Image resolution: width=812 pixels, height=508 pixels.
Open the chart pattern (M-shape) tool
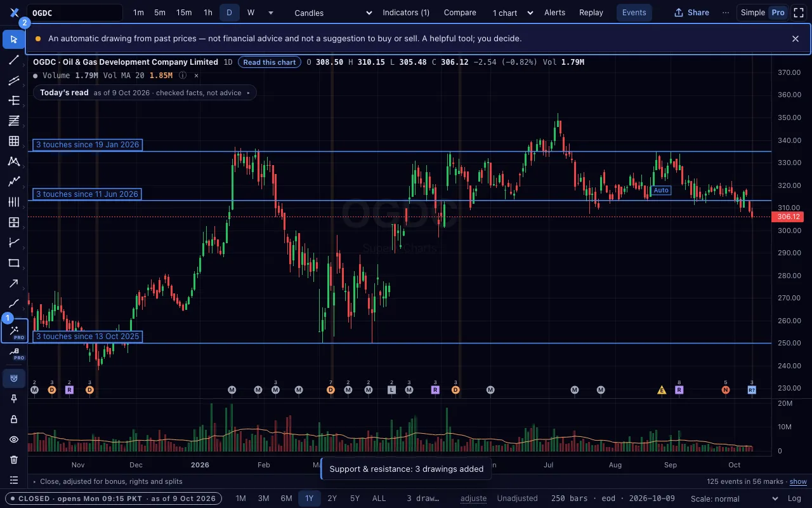pyautogui.click(x=14, y=161)
